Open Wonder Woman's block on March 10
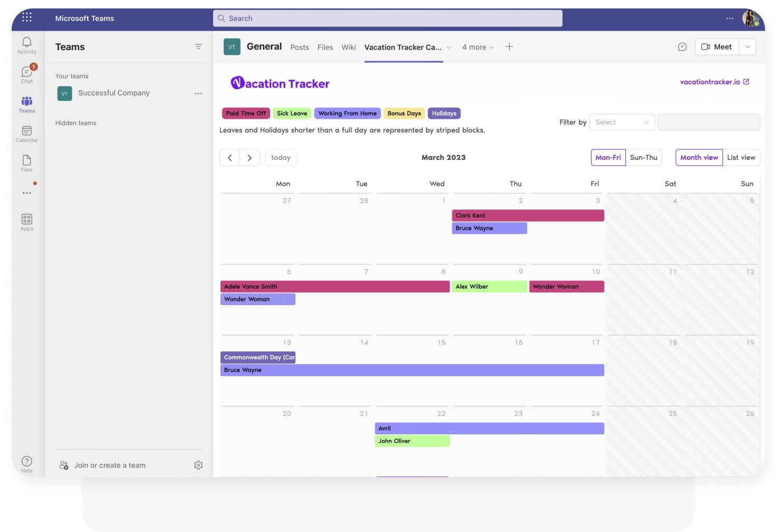 click(567, 287)
